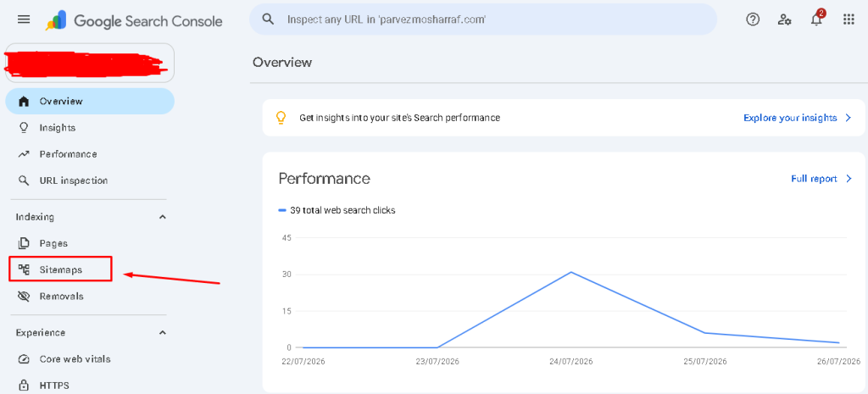Click the Core web vitals gauge icon
The image size is (868, 394).
[23, 359]
